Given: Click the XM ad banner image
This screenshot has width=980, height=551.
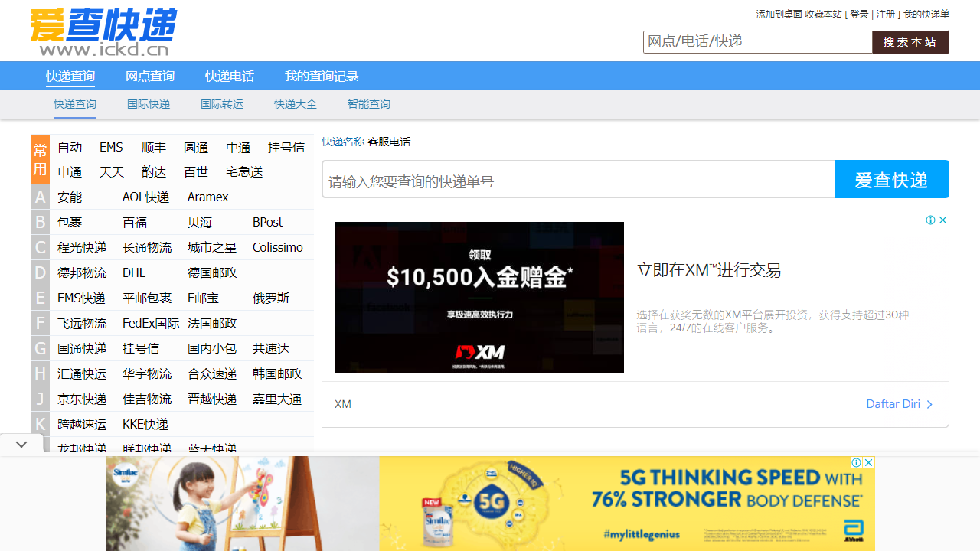Looking at the screenshot, I should point(479,298).
